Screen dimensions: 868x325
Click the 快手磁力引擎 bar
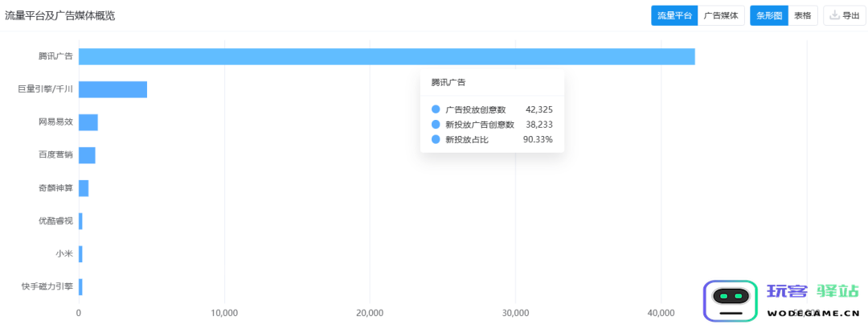[80, 287]
